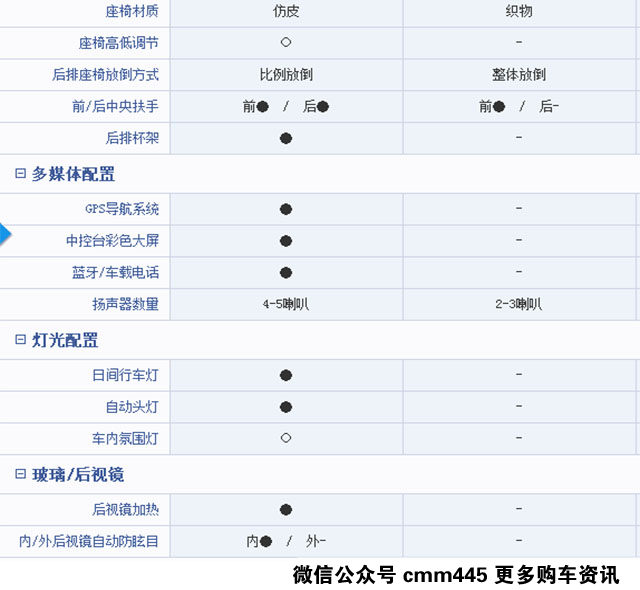Image resolution: width=640 pixels, height=590 pixels.
Task: Click the 车内氛围灯 hollow circle icon
Action: click(286, 439)
